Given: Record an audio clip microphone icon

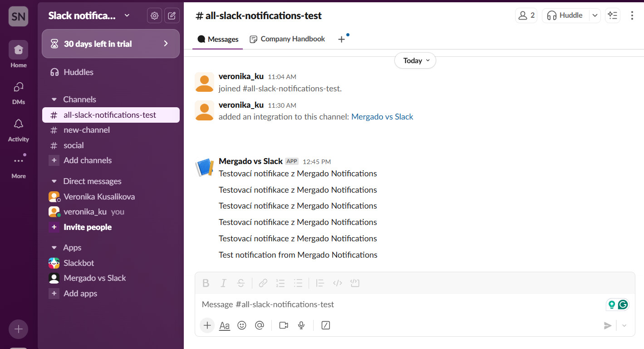Looking at the screenshot, I should click(301, 325).
